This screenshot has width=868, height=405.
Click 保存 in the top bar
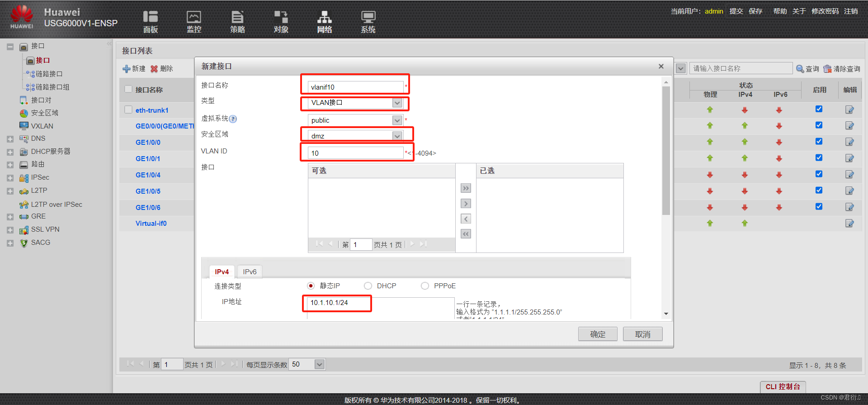[x=755, y=11]
